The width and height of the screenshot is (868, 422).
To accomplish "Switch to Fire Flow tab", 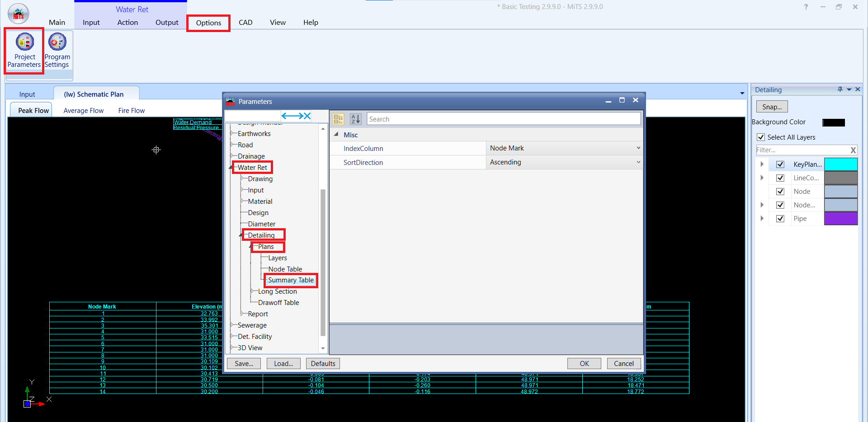I will 132,111.
